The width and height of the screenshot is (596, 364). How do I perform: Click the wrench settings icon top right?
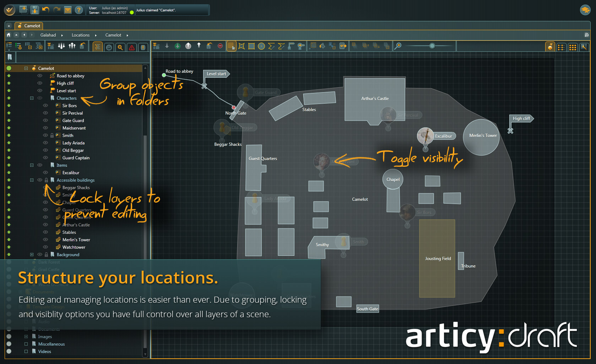pyautogui.click(x=585, y=47)
